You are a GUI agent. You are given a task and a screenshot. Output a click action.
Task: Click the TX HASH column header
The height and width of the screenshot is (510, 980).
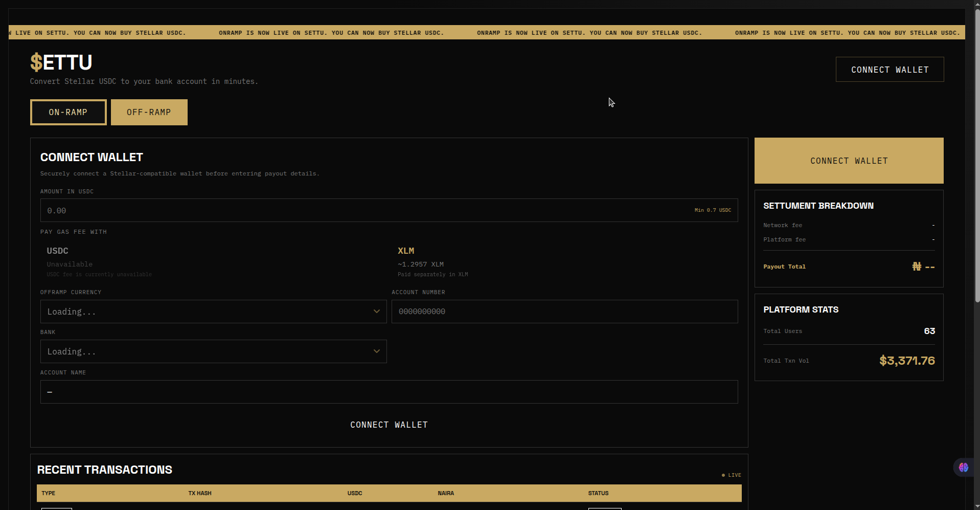(x=200, y=493)
